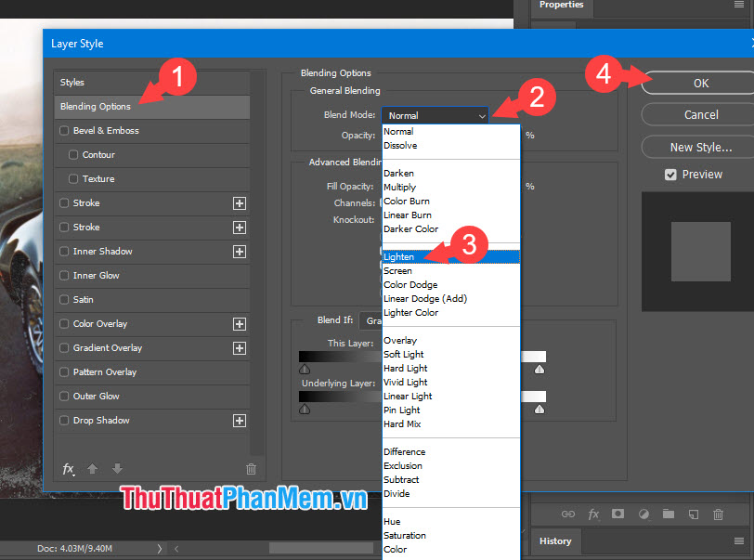The image size is (754, 560).
Task: Select Multiply in the blend mode list
Action: click(x=400, y=188)
